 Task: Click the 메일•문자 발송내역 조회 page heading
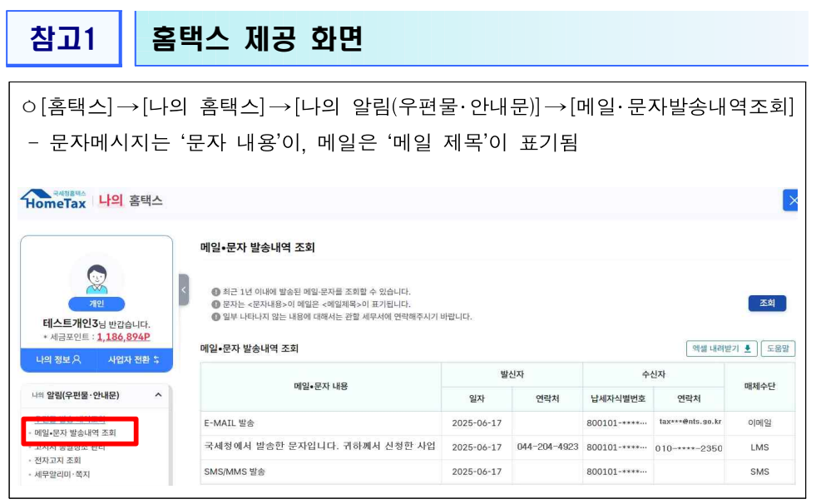[x=258, y=248]
